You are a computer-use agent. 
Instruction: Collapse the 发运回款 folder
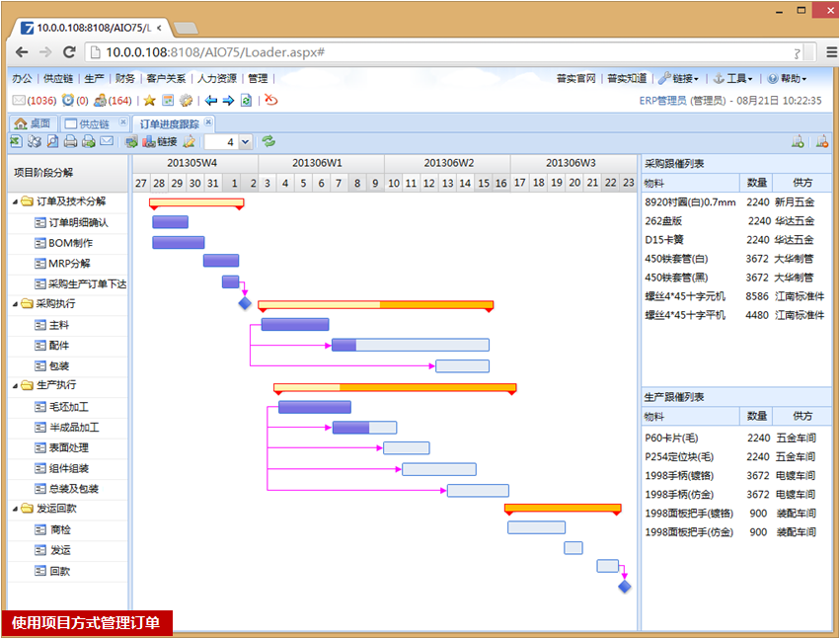[15, 509]
